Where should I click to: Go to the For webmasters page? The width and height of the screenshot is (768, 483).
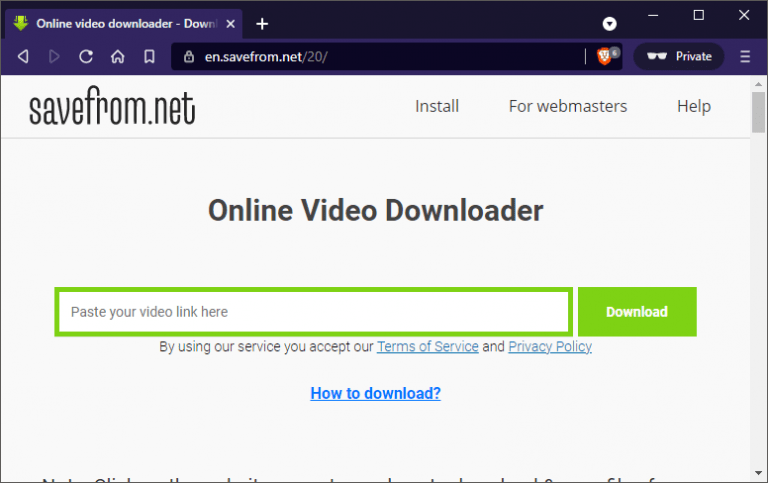[x=567, y=106]
